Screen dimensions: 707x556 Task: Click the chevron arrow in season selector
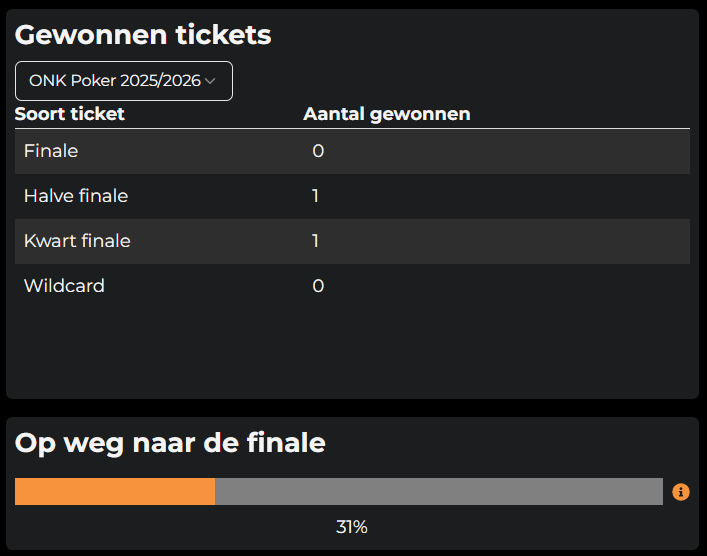point(210,81)
